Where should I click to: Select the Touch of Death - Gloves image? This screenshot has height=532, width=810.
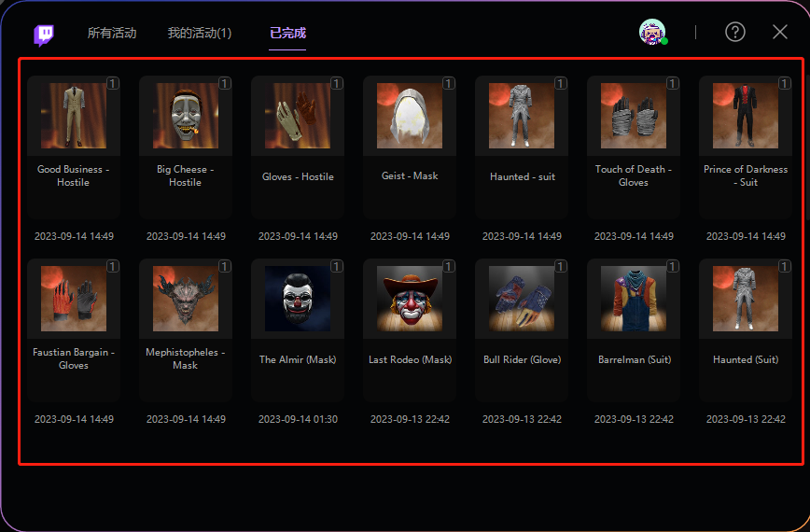(x=634, y=116)
